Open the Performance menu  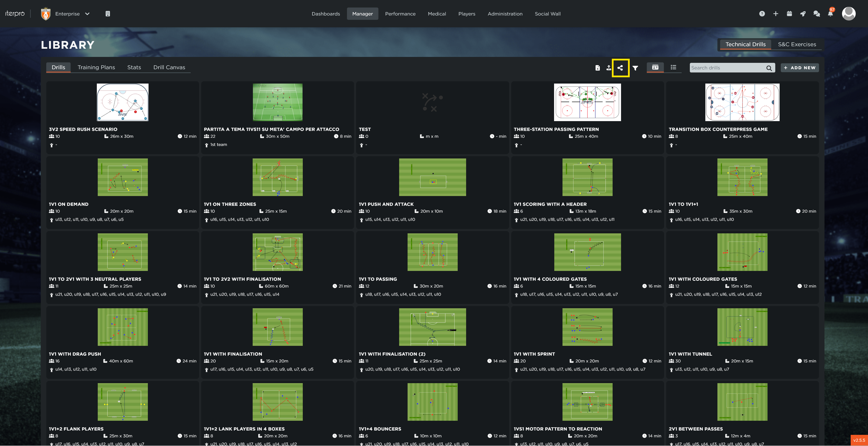400,14
